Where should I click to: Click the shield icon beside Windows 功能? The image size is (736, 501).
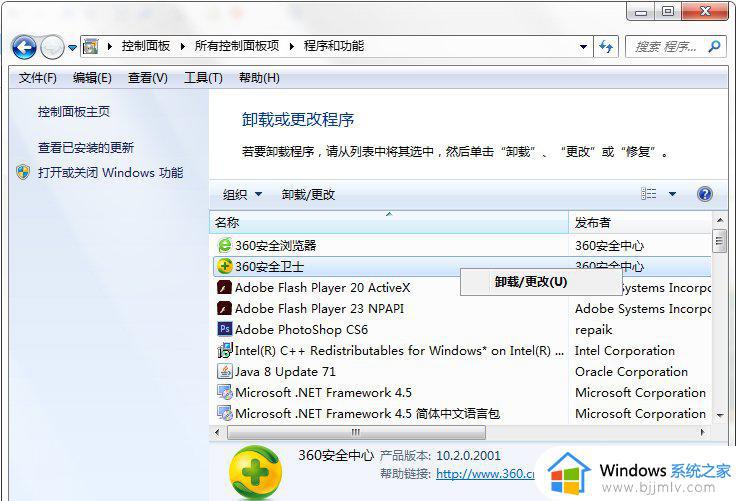click(23, 172)
